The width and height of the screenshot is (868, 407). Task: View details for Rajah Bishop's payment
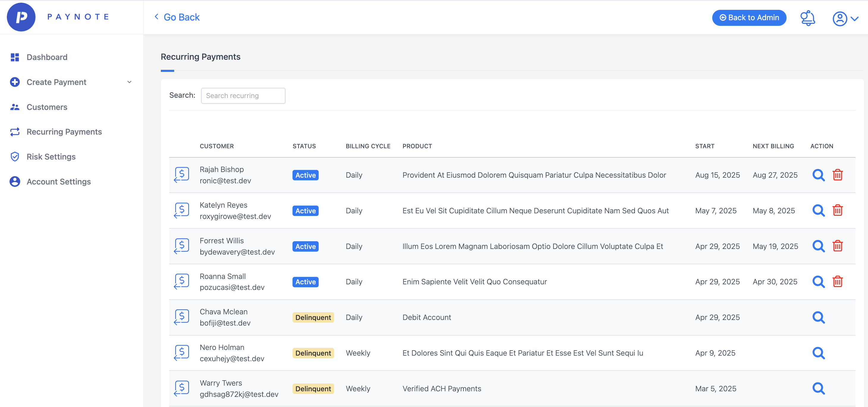tap(818, 175)
